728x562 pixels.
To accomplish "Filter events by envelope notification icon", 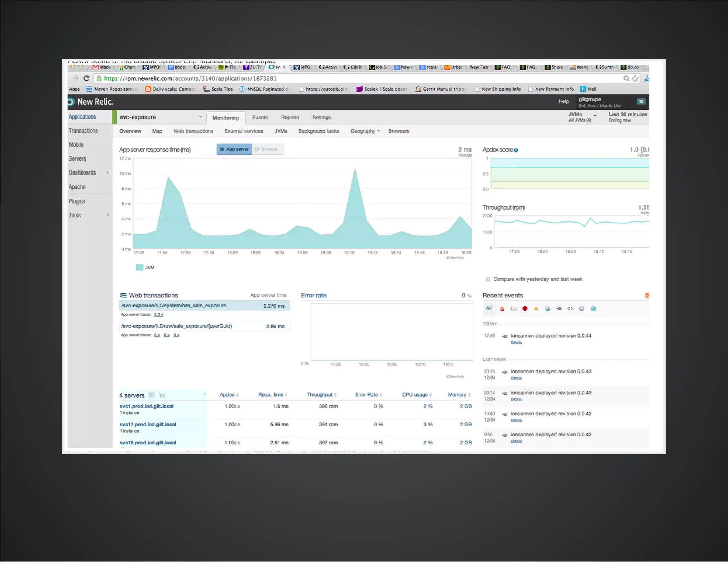I will [x=513, y=308].
